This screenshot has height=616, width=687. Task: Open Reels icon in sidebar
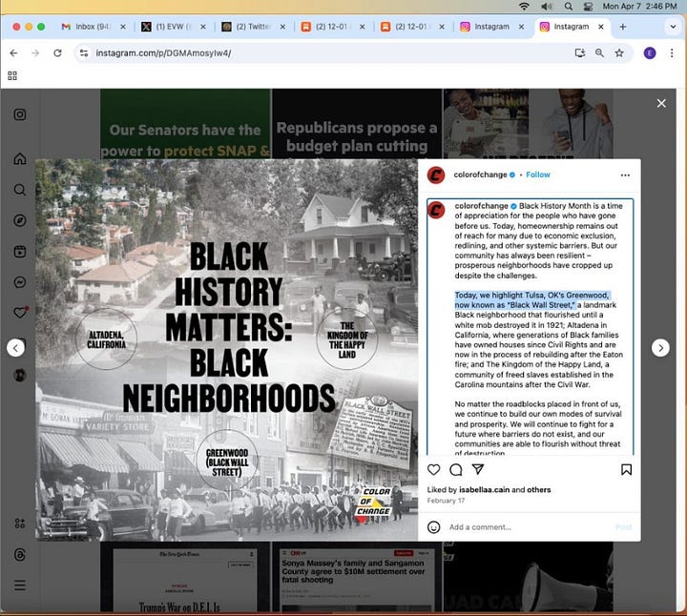point(20,252)
